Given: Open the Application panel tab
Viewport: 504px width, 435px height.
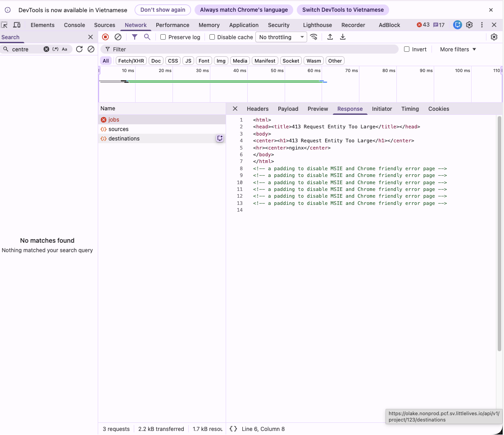Looking at the screenshot, I should tap(244, 25).
